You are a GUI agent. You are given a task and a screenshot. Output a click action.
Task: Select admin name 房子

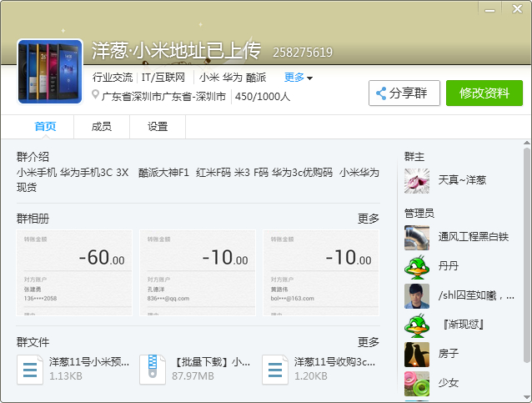[448, 354]
